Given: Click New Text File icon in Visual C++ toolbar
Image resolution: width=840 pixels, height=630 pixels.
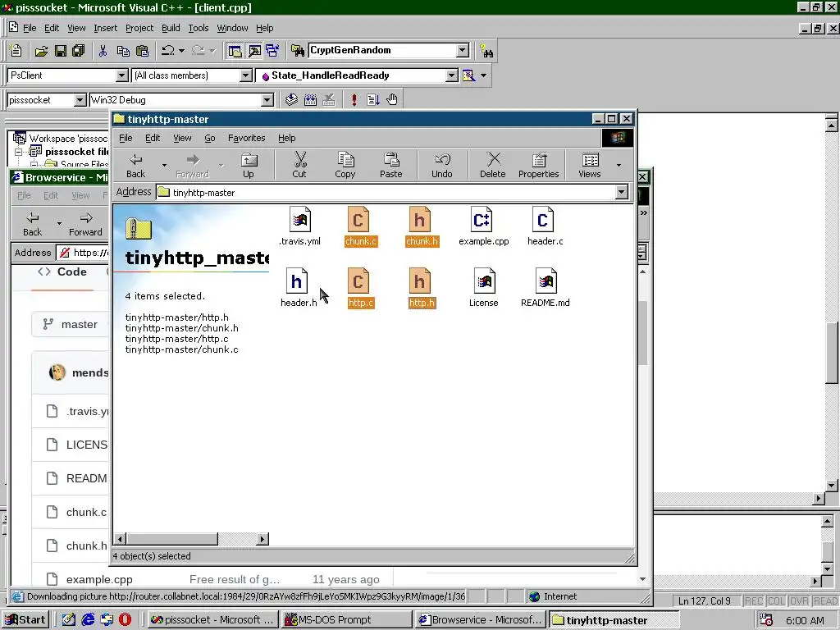Looking at the screenshot, I should coord(16,51).
